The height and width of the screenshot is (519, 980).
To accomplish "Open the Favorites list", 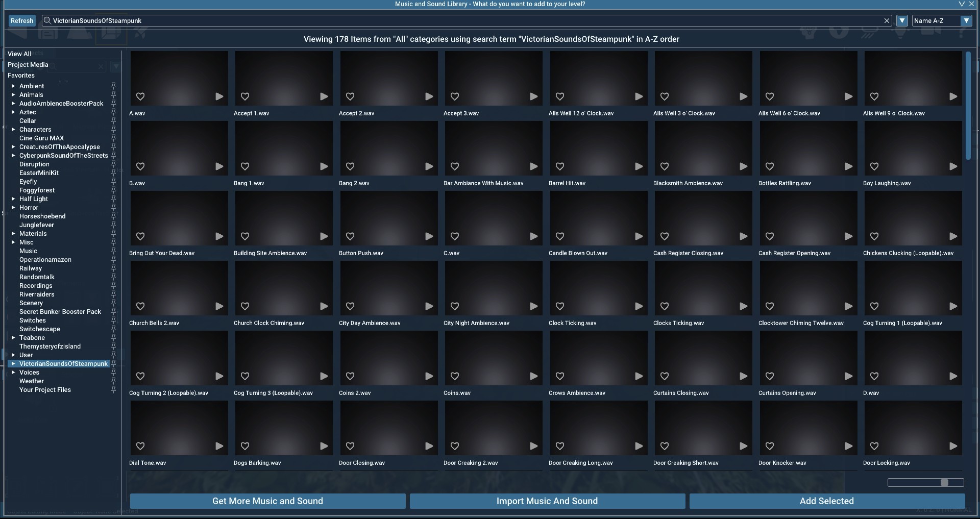I will click(x=21, y=76).
